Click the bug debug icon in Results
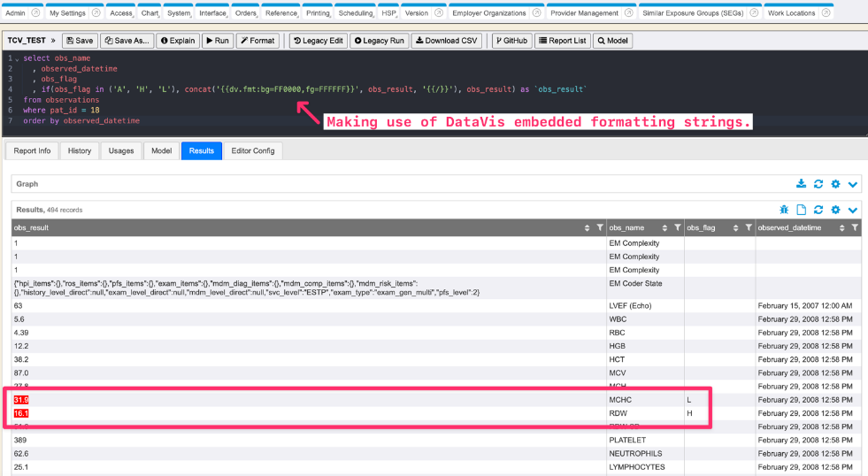The width and height of the screenshot is (868, 476). 784,210
